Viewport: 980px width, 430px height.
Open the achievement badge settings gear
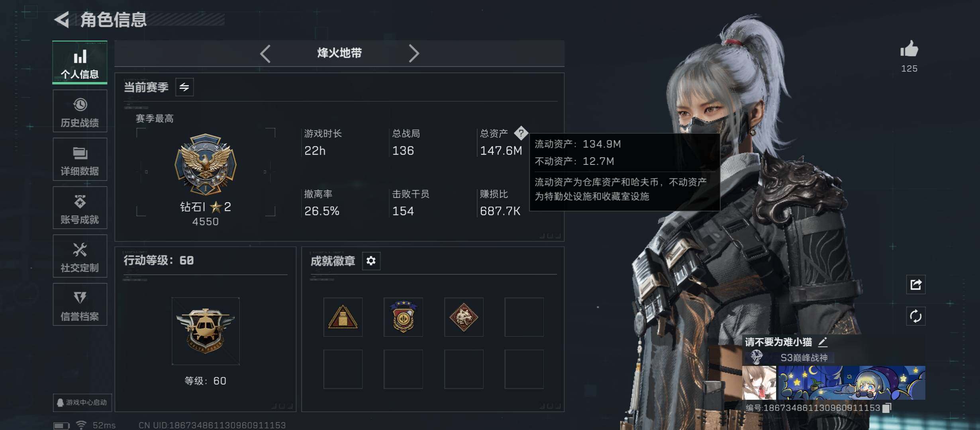coord(371,261)
